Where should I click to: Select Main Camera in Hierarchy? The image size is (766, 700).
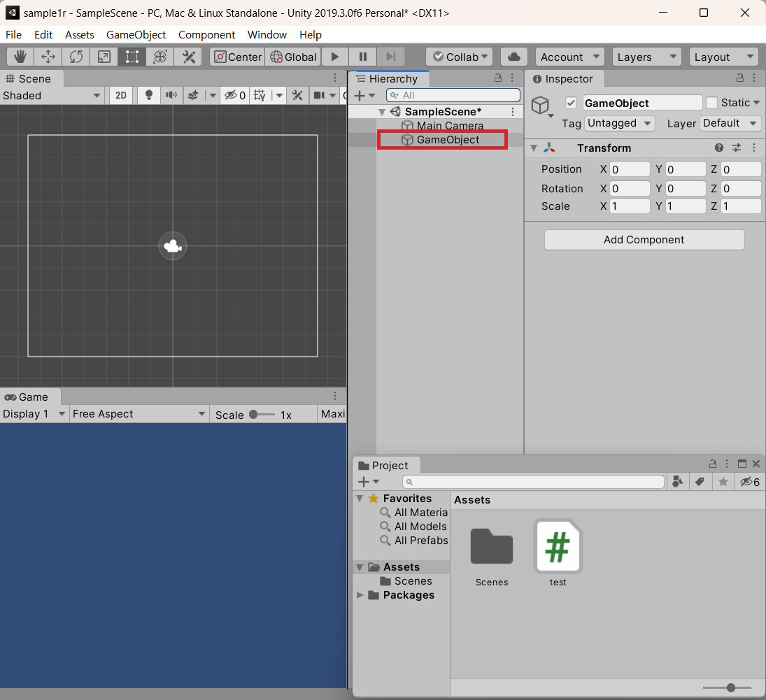(449, 126)
